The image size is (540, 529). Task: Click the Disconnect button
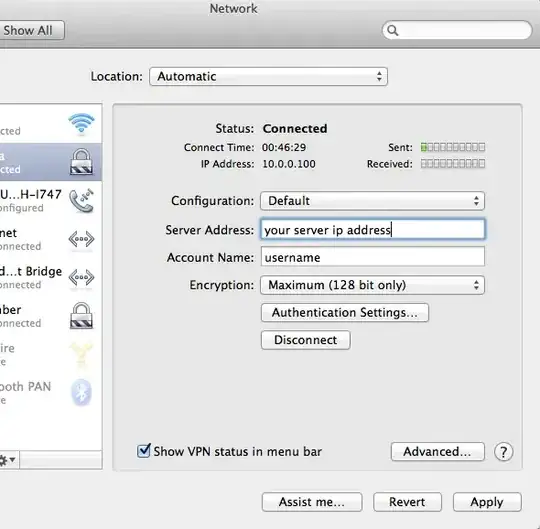[305, 340]
